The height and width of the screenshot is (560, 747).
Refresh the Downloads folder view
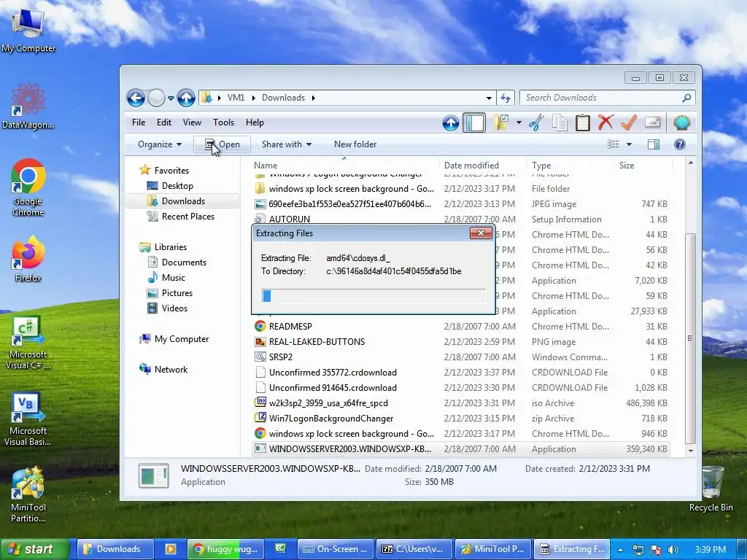pos(506,98)
